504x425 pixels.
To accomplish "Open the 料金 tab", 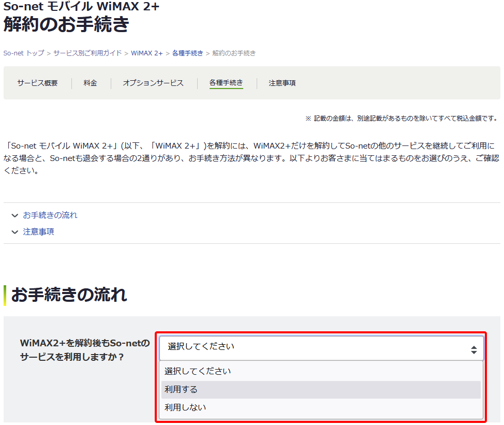I will click(91, 83).
